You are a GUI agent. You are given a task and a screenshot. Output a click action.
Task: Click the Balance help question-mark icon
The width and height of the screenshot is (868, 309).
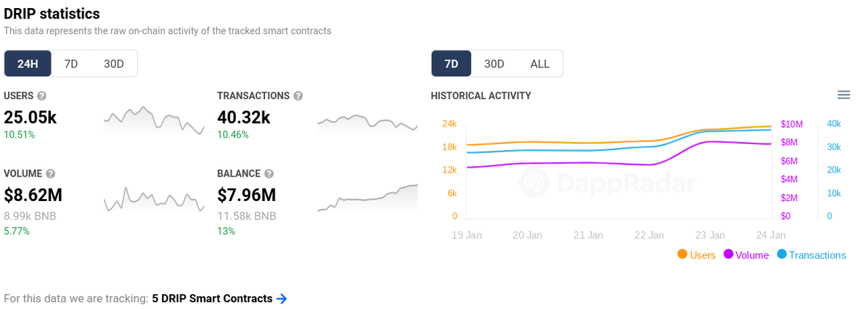click(269, 173)
